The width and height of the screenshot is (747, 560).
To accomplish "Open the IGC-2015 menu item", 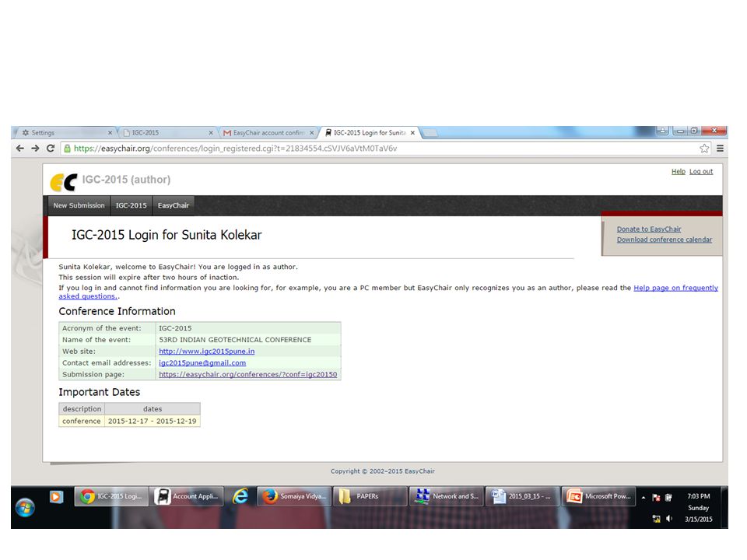I will click(131, 205).
